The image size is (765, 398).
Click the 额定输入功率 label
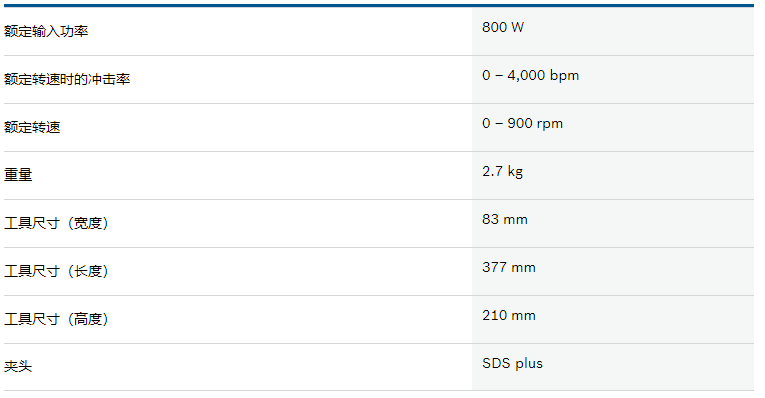(x=46, y=31)
